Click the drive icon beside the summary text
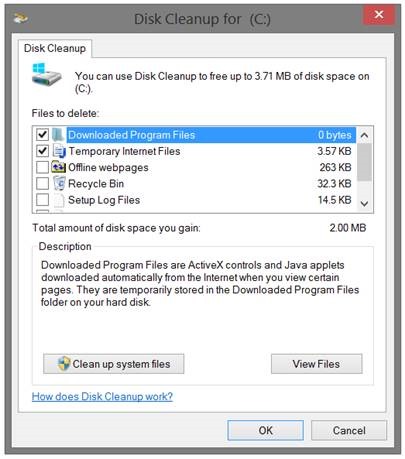The width and height of the screenshot is (405, 459). (46, 75)
